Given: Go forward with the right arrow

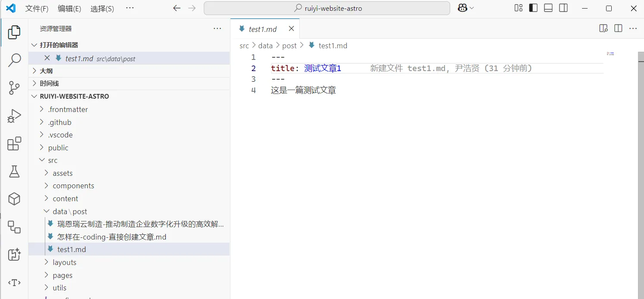Looking at the screenshot, I should 192,8.
